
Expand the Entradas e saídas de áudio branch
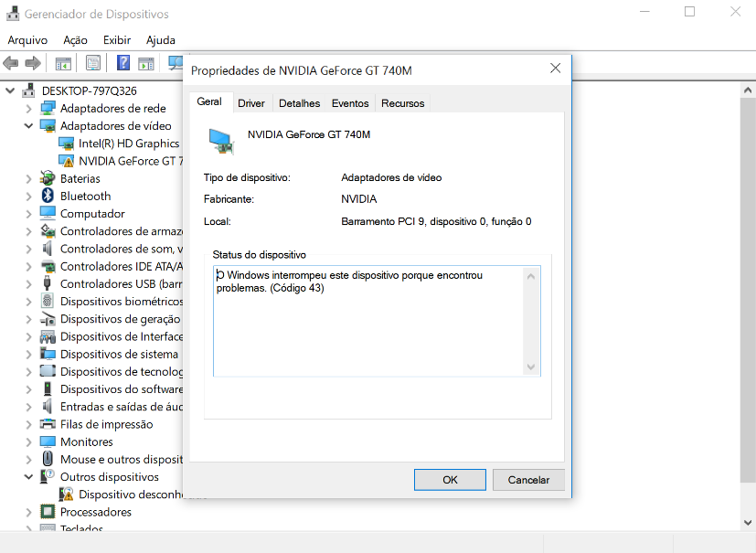(29, 407)
